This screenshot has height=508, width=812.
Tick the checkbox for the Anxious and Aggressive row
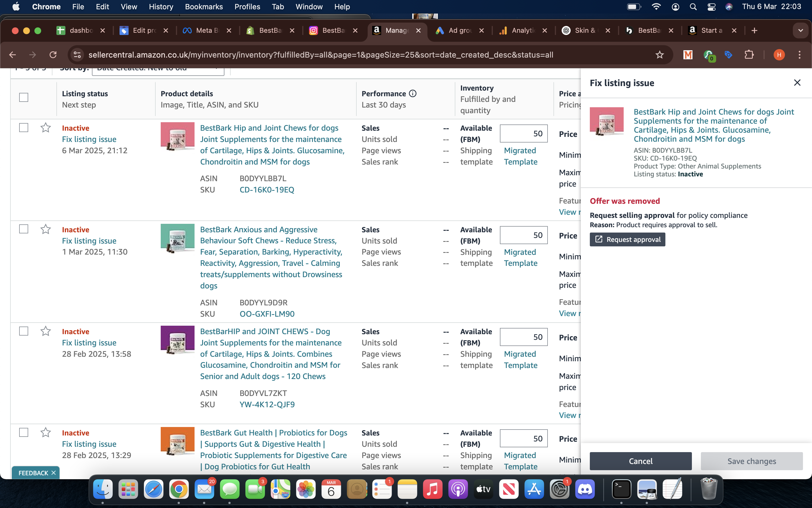coord(23,229)
